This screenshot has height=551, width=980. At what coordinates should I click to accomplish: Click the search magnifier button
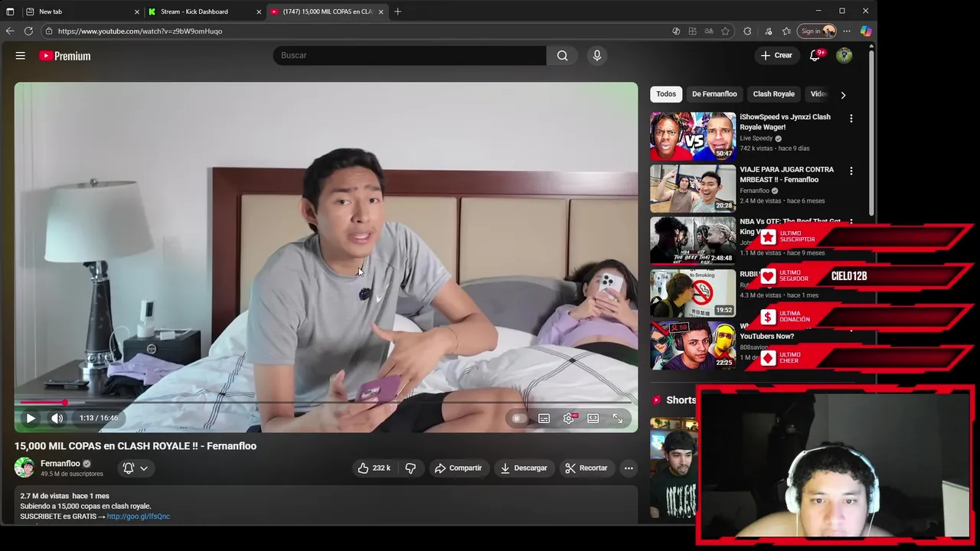563,55
